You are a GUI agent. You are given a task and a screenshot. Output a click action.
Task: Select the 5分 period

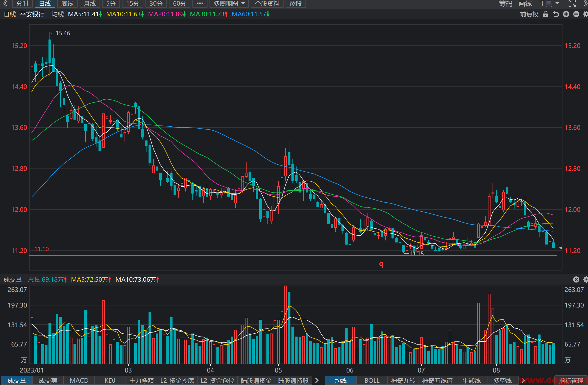(x=111, y=4)
